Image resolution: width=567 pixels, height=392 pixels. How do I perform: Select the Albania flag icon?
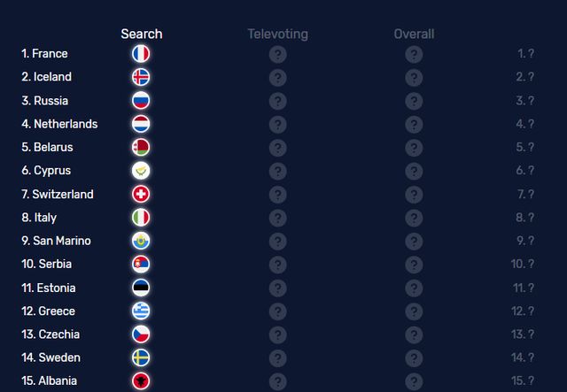(x=141, y=380)
